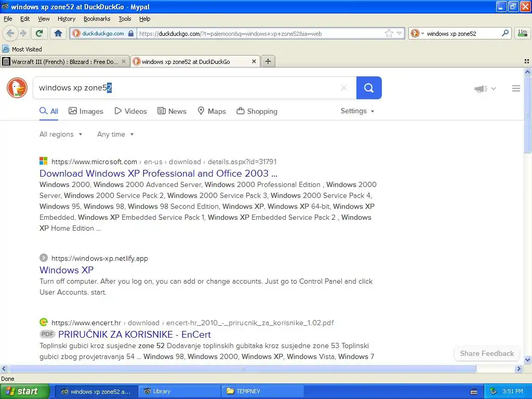Open Download Windows XP Professional and Office 2003 link
The height and width of the screenshot is (399, 532).
[x=158, y=174]
